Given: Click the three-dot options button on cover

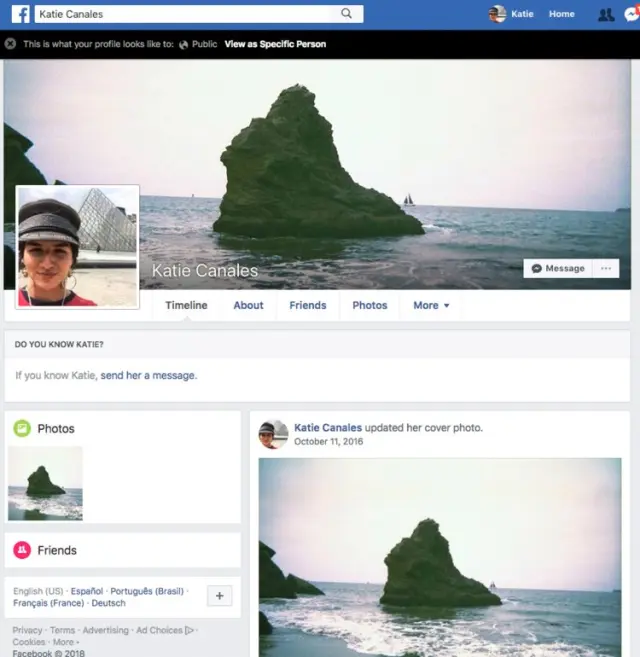Looking at the screenshot, I should pos(605,268).
